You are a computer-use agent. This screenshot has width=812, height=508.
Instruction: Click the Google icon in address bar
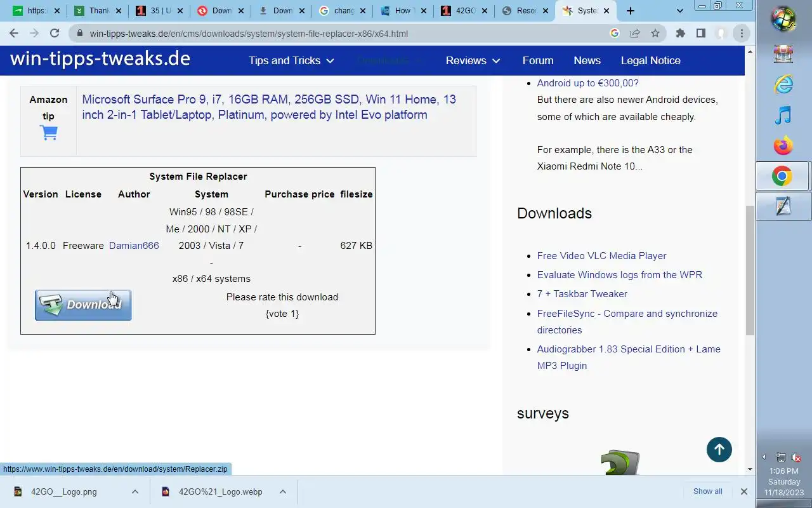[614, 34]
